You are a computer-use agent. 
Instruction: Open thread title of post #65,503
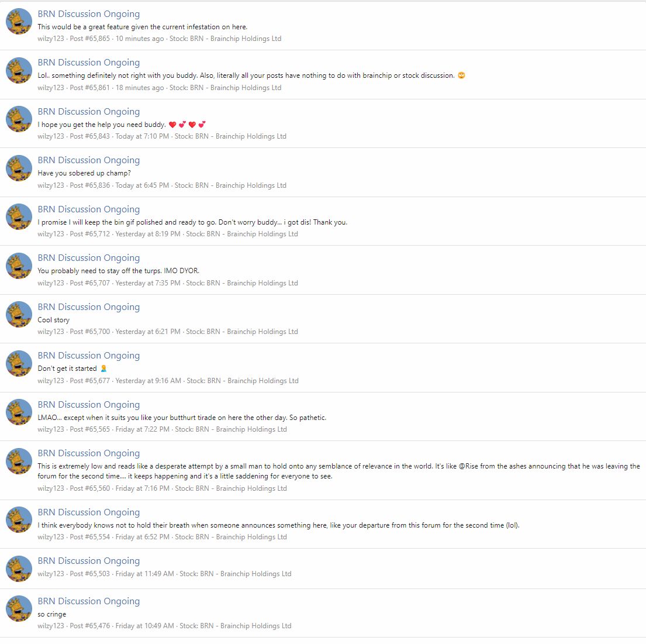pos(89,561)
